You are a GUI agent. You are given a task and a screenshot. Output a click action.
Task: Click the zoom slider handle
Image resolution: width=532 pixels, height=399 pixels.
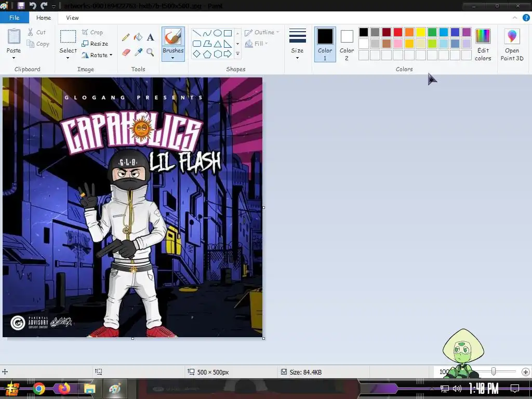coord(494,372)
